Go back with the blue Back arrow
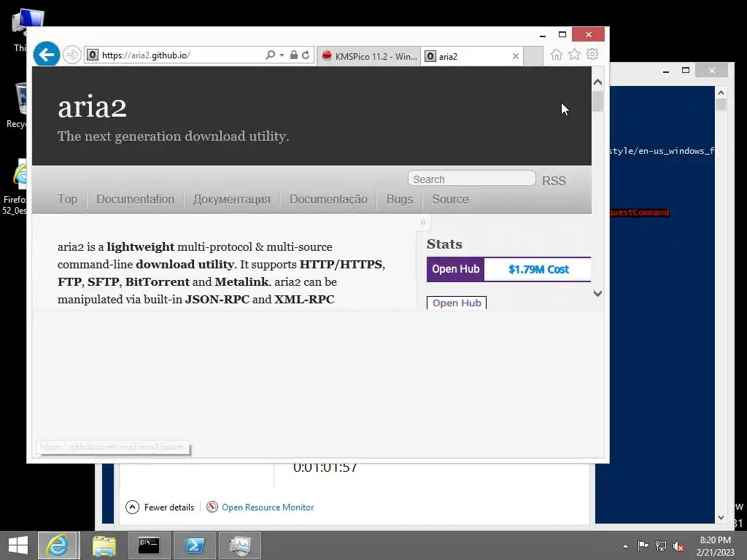This screenshot has width=747, height=560. click(46, 55)
